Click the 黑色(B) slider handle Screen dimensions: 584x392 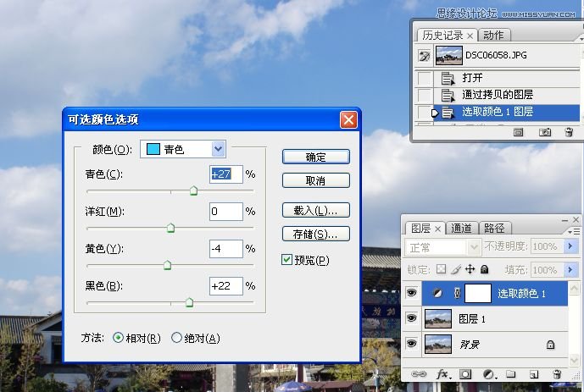pos(189,302)
